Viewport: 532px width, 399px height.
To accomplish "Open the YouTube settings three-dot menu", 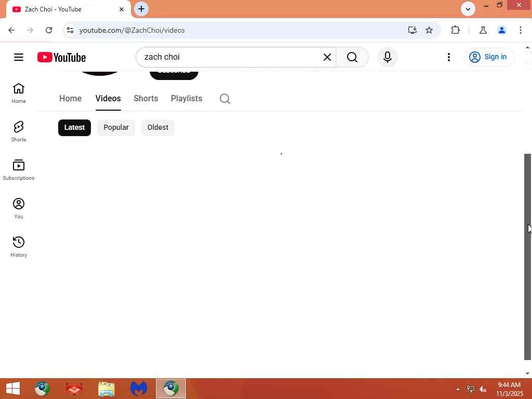I will 448,57.
